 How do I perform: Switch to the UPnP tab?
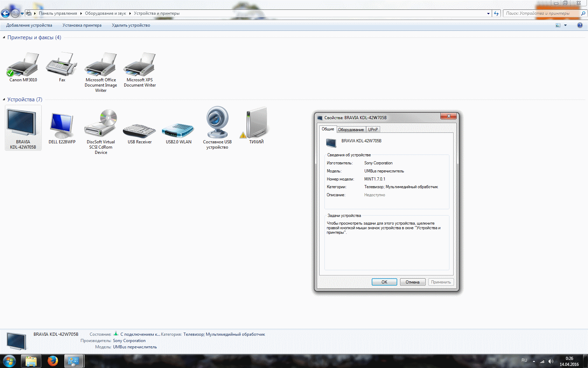[373, 130]
